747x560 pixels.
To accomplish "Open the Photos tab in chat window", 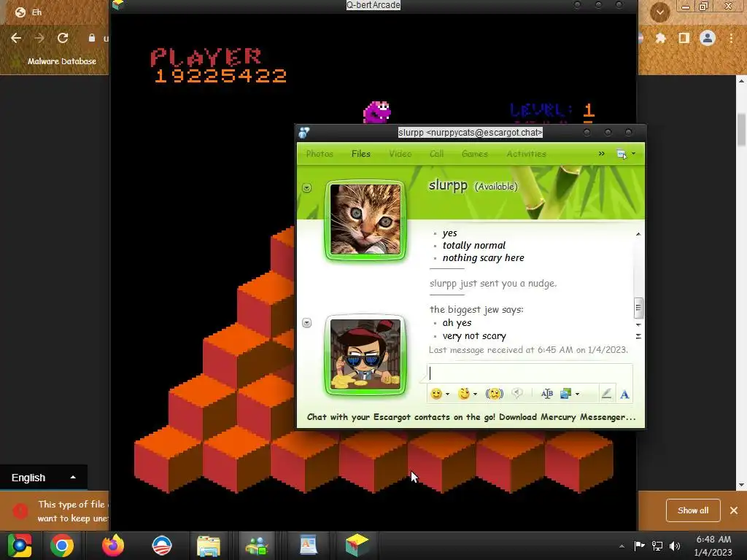I will point(320,154).
